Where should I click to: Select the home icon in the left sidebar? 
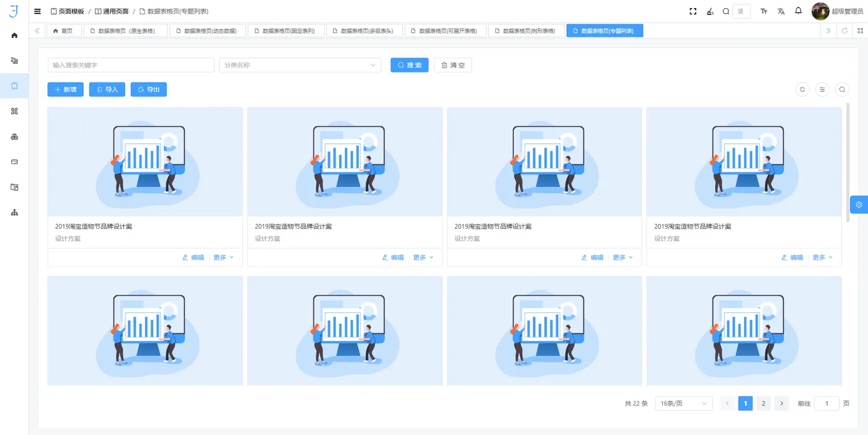pyautogui.click(x=14, y=35)
